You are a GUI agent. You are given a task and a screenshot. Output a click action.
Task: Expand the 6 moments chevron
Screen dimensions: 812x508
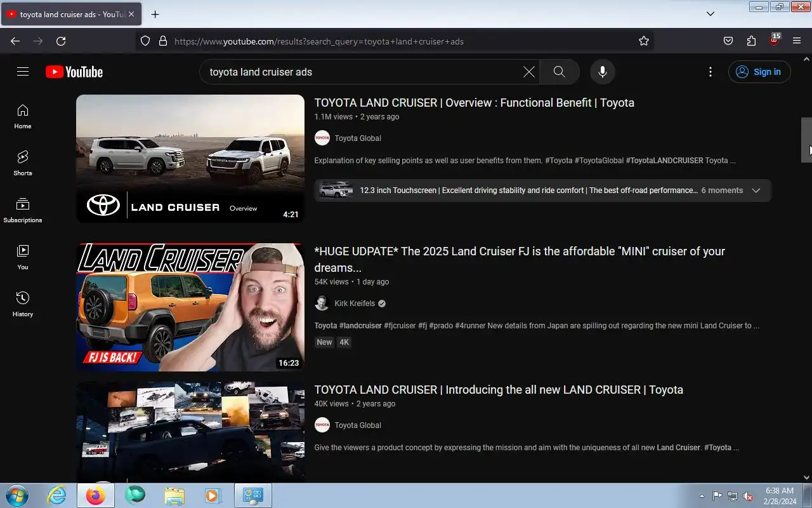pyautogui.click(x=756, y=190)
